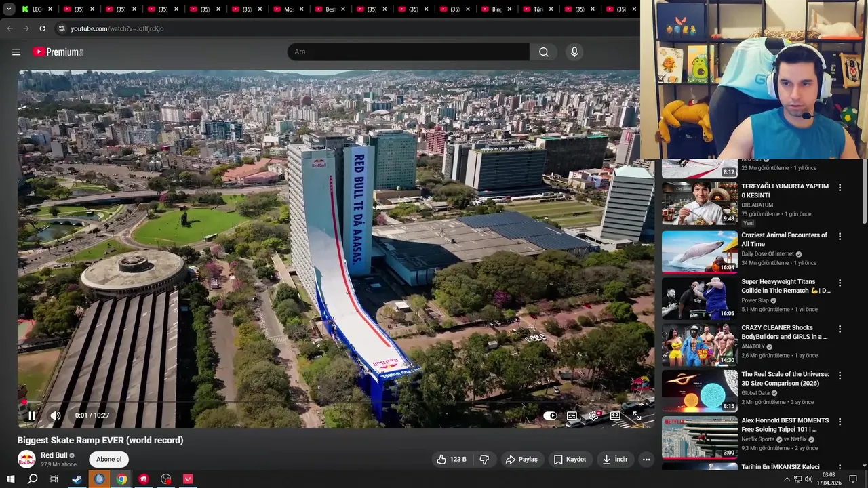Enter fullscreen using the player icon

tap(637, 415)
